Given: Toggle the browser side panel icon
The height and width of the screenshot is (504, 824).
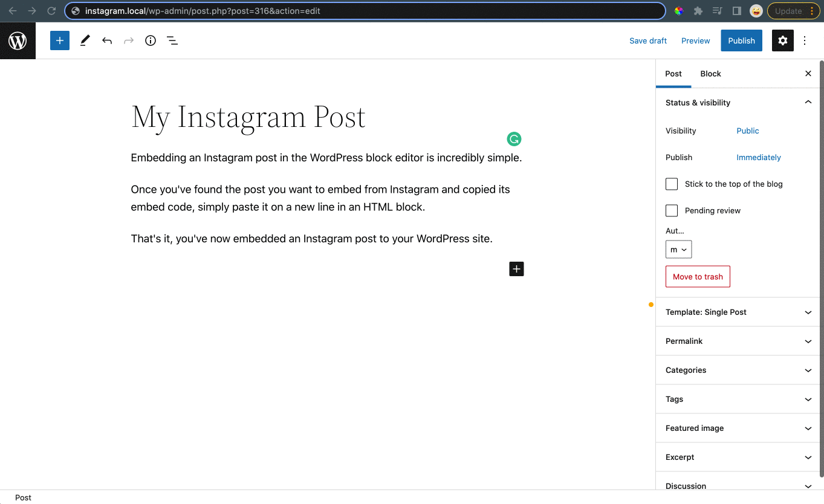Looking at the screenshot, I should click(x=736, y=11).
